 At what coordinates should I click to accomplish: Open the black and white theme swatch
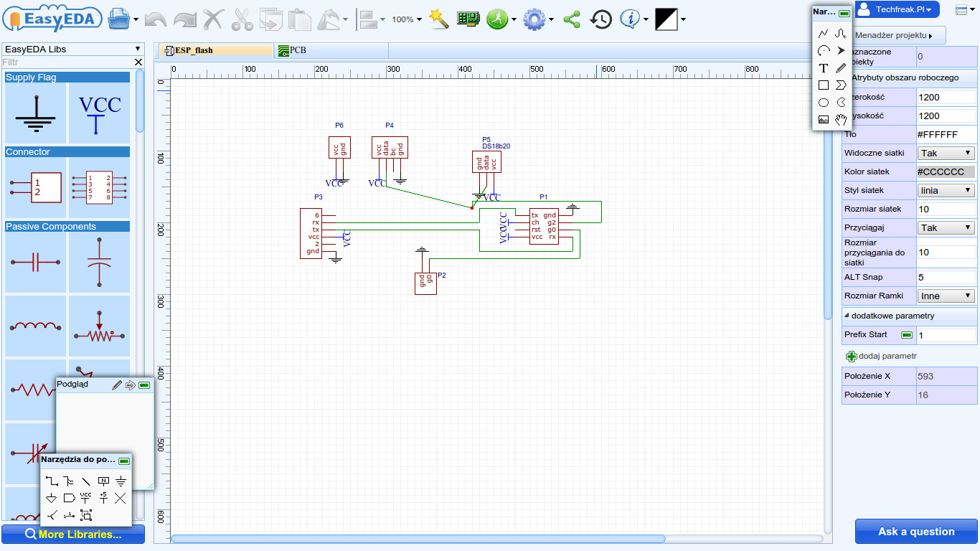[666, 19]
